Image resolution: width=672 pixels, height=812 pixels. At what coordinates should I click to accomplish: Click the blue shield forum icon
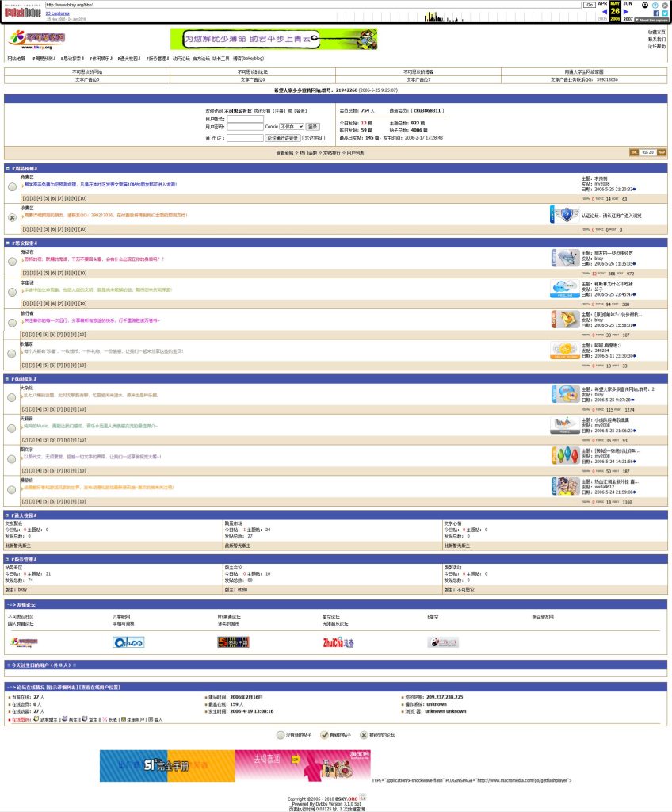(x=564, y=214)
